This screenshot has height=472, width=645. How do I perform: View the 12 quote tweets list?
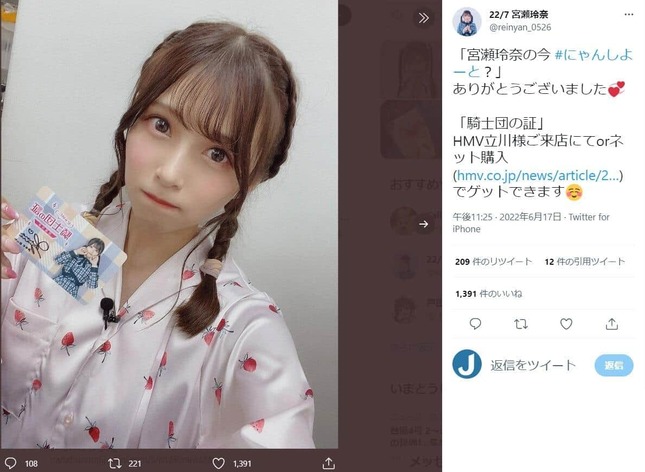pos(585,262)
